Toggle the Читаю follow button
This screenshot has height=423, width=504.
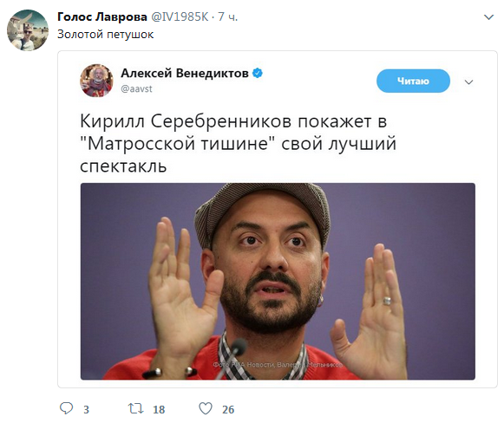413,81
